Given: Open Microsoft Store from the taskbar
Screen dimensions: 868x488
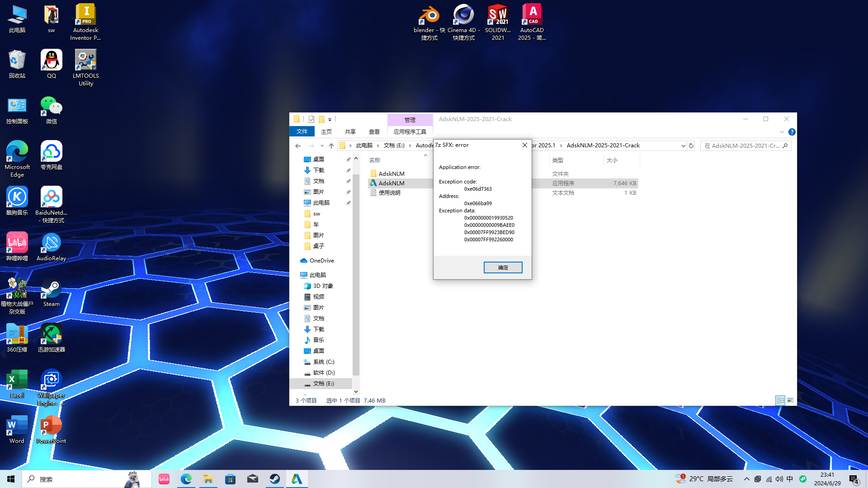Looking at the screenshot, I should pyautogui.click(x=231, y=479).
